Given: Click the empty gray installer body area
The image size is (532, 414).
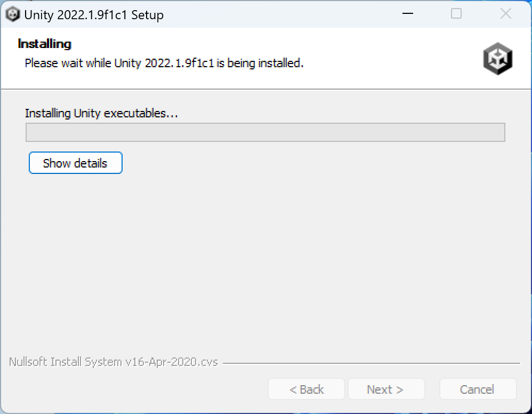Looking at the screenshot, I should (267, 256).
